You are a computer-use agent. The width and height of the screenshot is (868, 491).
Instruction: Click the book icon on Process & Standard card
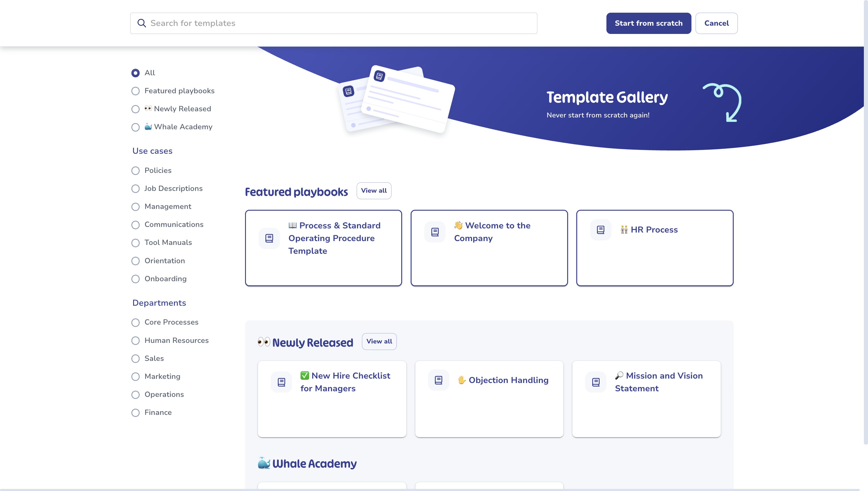click(269, 238)
